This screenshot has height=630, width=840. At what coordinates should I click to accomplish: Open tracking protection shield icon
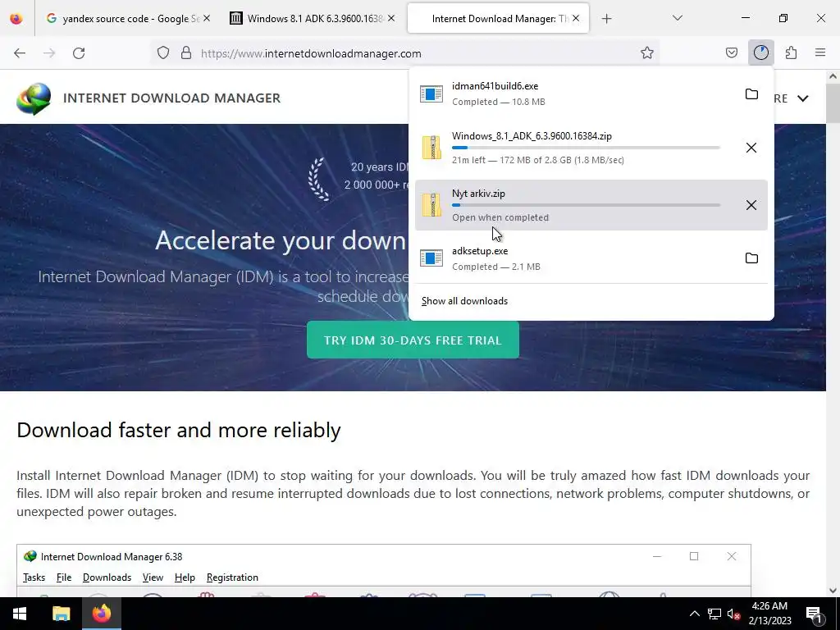163,53
